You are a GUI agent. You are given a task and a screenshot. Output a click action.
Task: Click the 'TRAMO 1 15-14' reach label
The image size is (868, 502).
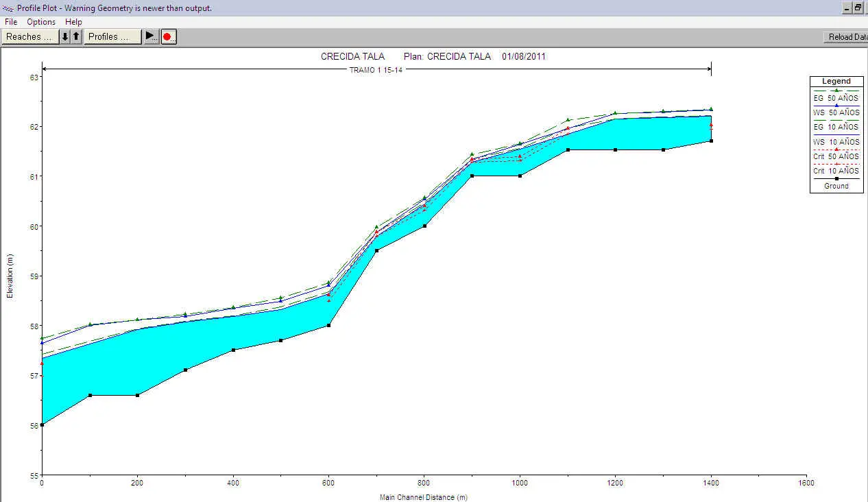(x=376, y=70)
